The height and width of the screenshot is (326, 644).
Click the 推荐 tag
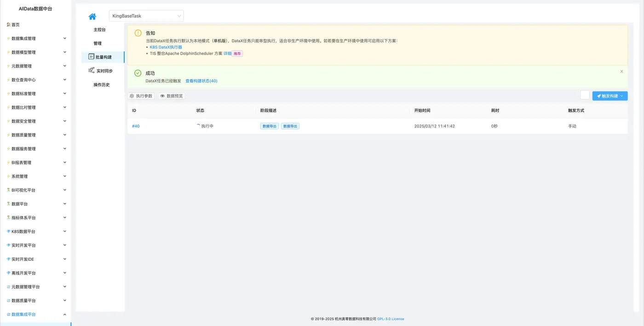point(237,53)
